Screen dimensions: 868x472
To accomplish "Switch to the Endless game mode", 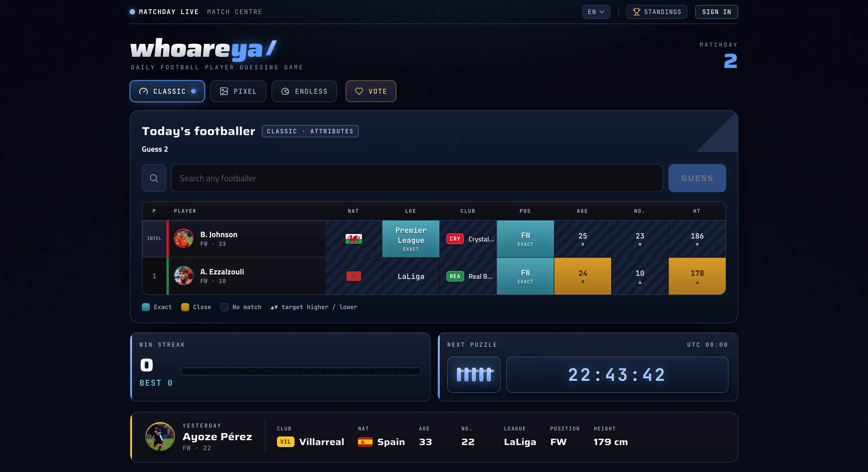I will coord(304,91).
